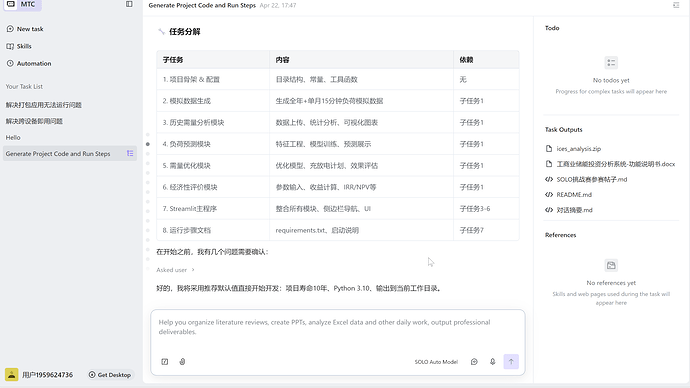Click table cell 2. 模拟数据生成

213,101
